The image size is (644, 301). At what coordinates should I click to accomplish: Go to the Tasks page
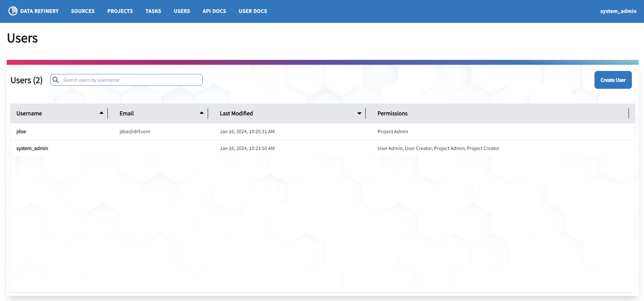(x=153, y=11)
